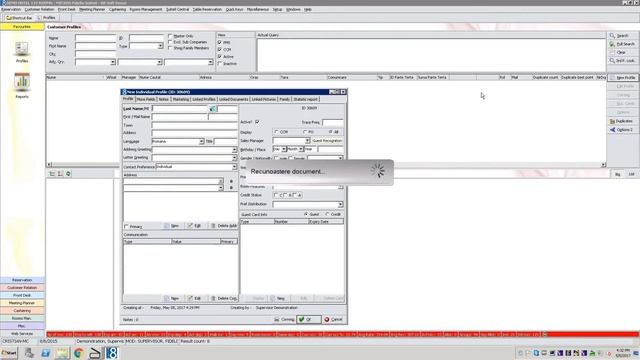Select the Guest radio in Guest Card Info
640x360 pixels.
point(306,214)
